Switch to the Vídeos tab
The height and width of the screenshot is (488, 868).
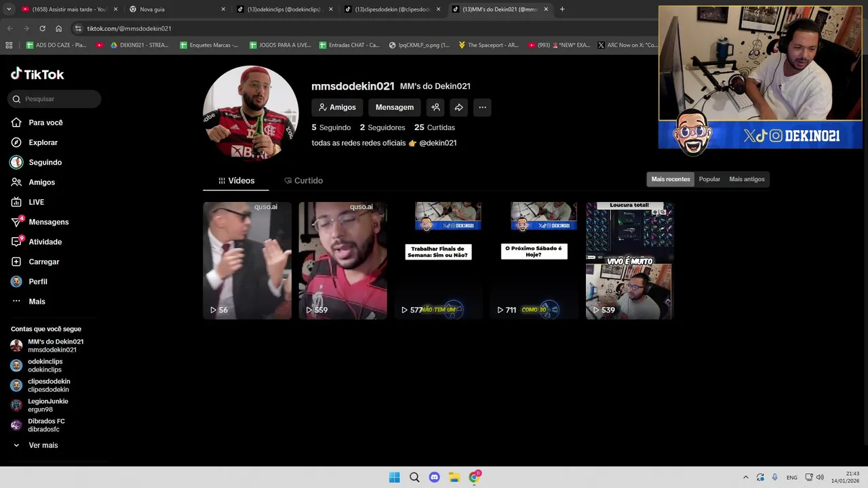click(x=236, y=181)
